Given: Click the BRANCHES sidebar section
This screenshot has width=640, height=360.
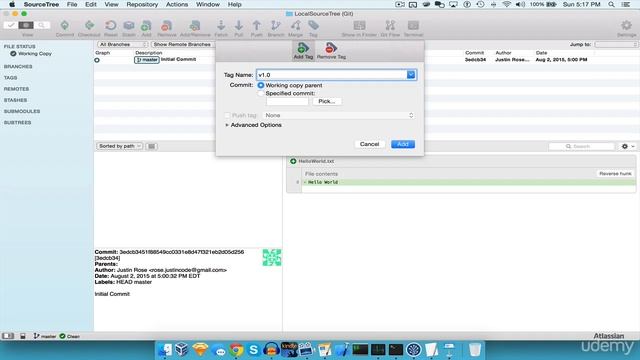Looking at the screenshot, I should tap(18, 66).
